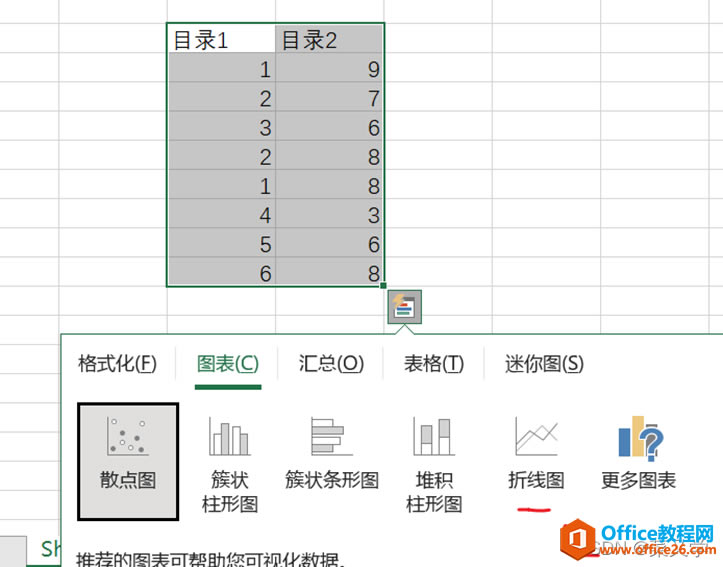Image resolution: width=723 pixels, height=567 pixels.
Task: Click the 目录2 cell with 3
Action: point(329,213)
